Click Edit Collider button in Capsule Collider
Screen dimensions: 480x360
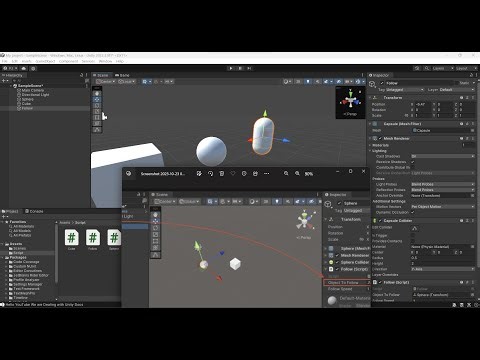click(x=414, y=228)
